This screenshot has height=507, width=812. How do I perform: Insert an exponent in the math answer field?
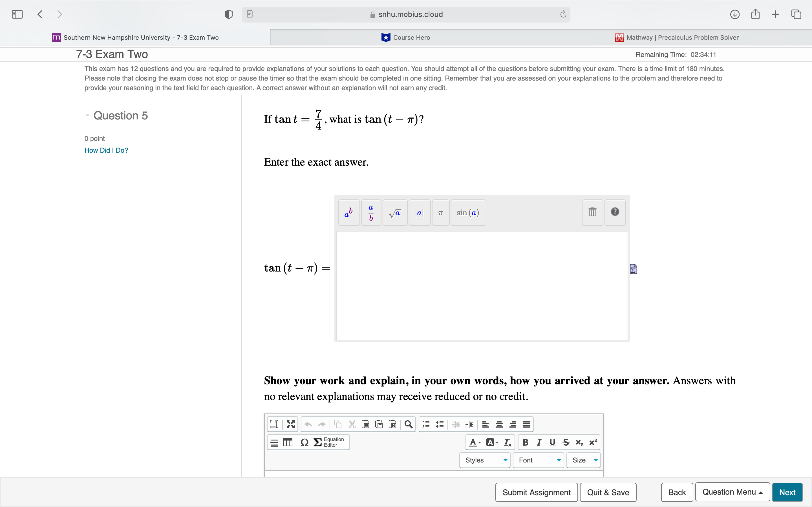point(348,212)
